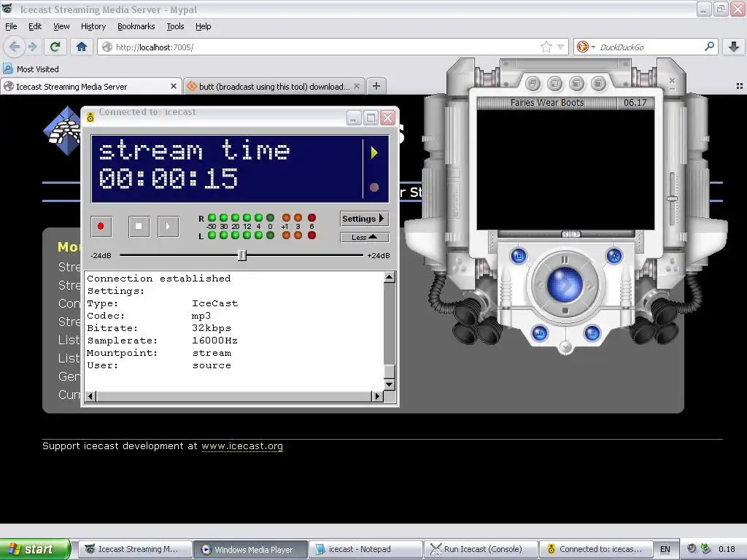Click the red record button in butt
747x560 pixels.
101,226
